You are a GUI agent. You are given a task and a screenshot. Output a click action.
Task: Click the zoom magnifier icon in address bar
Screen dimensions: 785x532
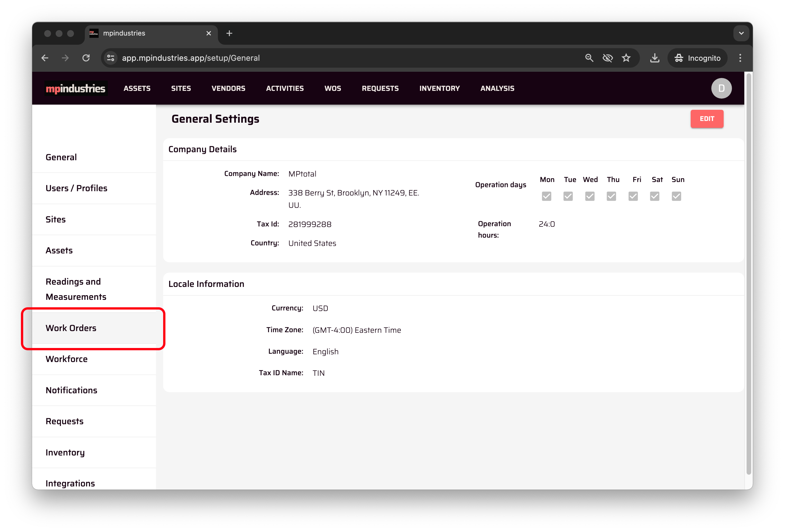(589, 58)
